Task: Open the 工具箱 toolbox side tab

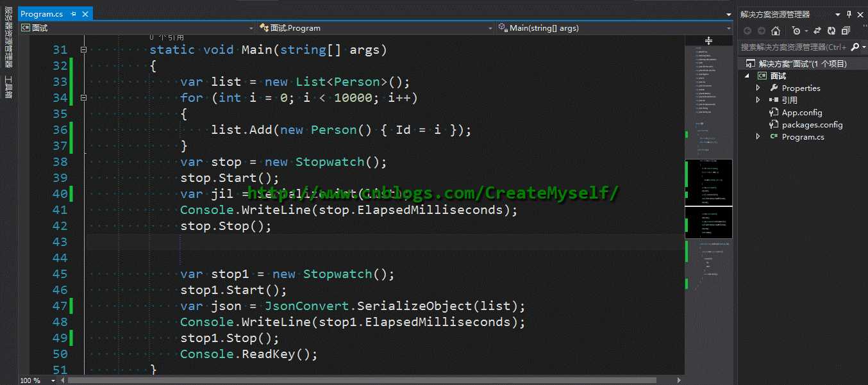Action: [x=8, y=87]
